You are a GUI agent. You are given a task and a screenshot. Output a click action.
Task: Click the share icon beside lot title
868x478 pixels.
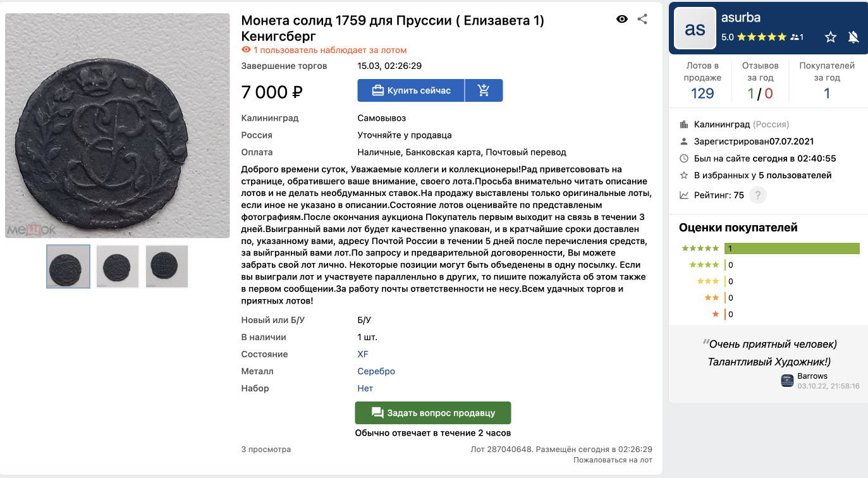(642, 19)
